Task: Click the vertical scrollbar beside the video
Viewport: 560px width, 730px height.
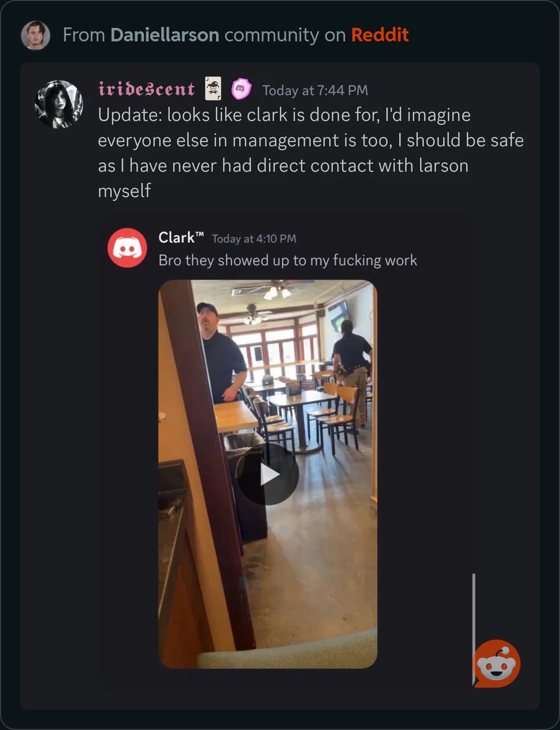Action: point(474,628)
